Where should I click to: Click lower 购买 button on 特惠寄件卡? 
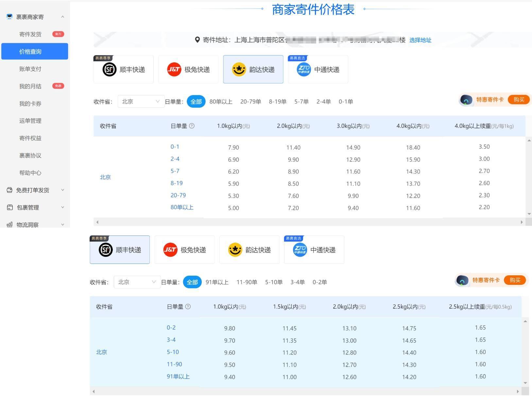[x=515, y=280]
